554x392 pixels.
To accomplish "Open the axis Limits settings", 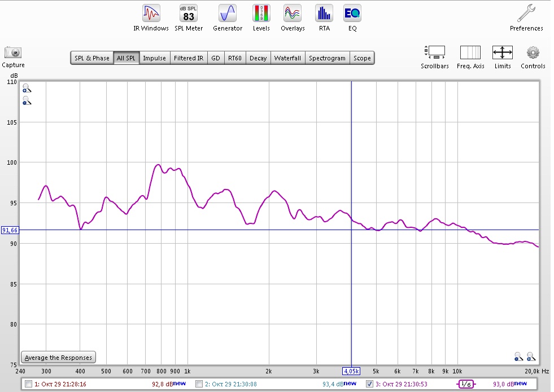I will coord(502,56).
